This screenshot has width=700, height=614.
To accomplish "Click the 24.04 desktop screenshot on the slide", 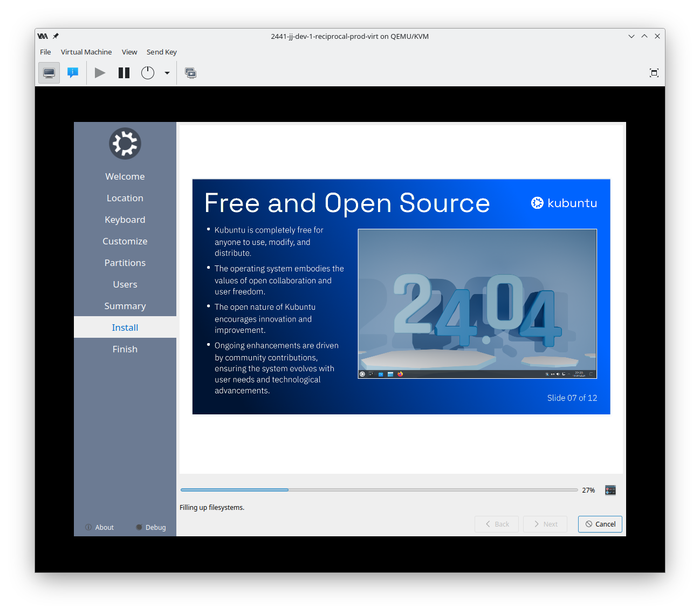I will pos(477,304).
